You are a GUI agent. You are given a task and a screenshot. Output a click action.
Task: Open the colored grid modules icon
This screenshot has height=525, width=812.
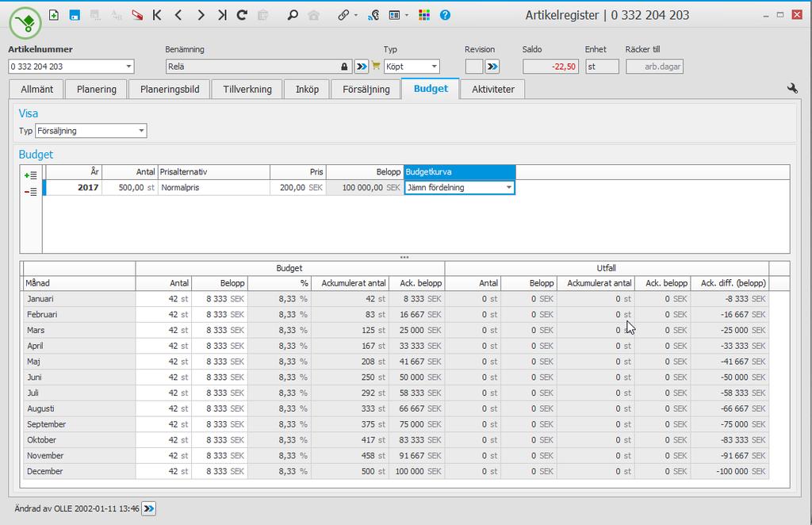pos(424,15)
